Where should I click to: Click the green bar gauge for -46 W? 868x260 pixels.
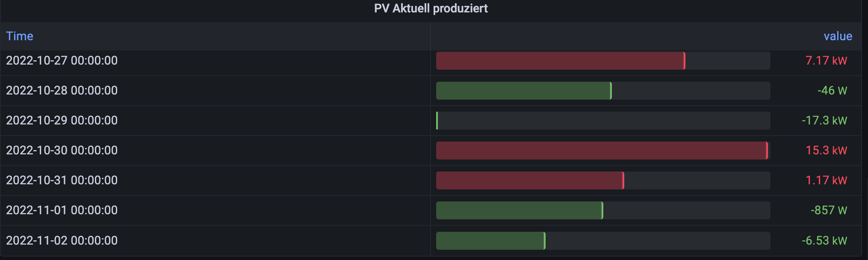524,91
